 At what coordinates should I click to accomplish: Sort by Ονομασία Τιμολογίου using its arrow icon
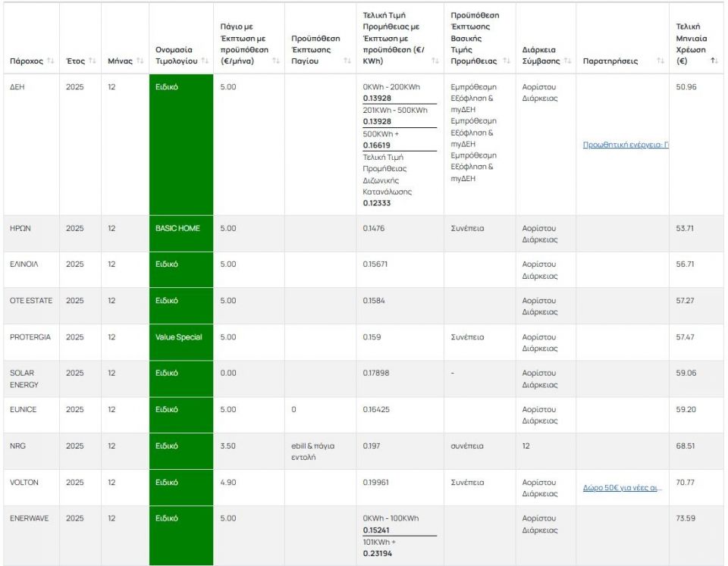(x=205, y=61)
